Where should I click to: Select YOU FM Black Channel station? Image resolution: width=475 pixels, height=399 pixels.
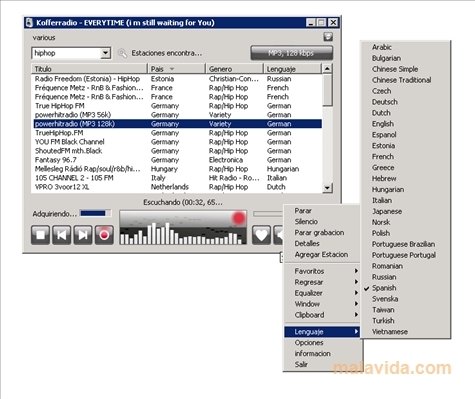177,142
